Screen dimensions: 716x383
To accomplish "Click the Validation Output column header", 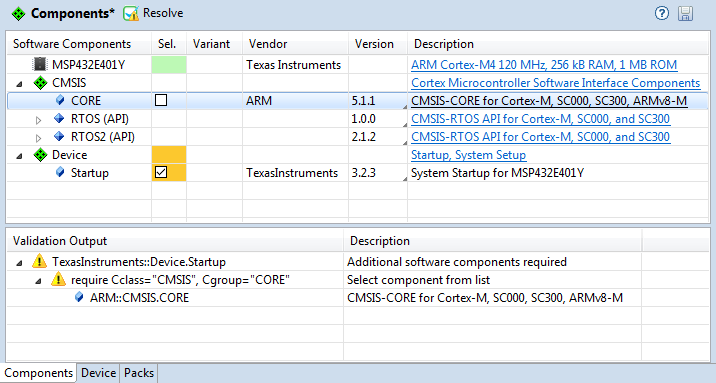I will [x=175, y=241].
